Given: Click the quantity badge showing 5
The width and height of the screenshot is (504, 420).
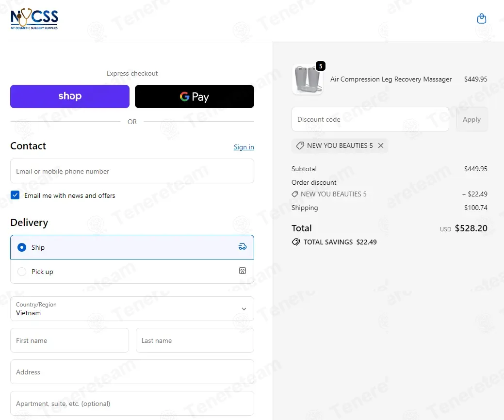Looking at the screenshot, I should tap(321, 66).
